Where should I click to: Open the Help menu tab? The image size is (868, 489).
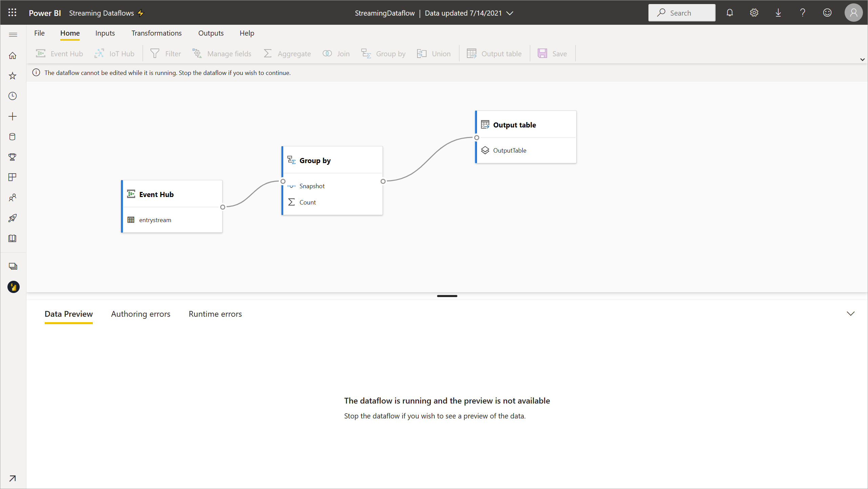[x=246, y=33]
